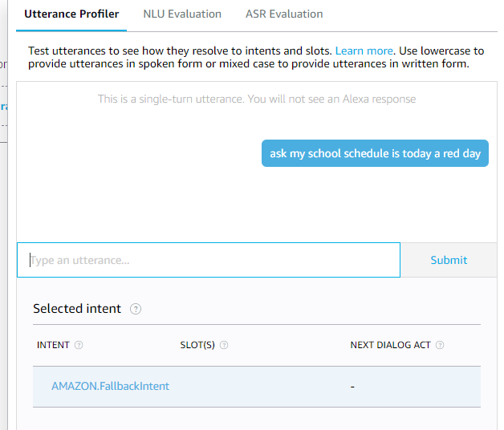Click the blue school schedule utterance bubble

tap(375, 153)
